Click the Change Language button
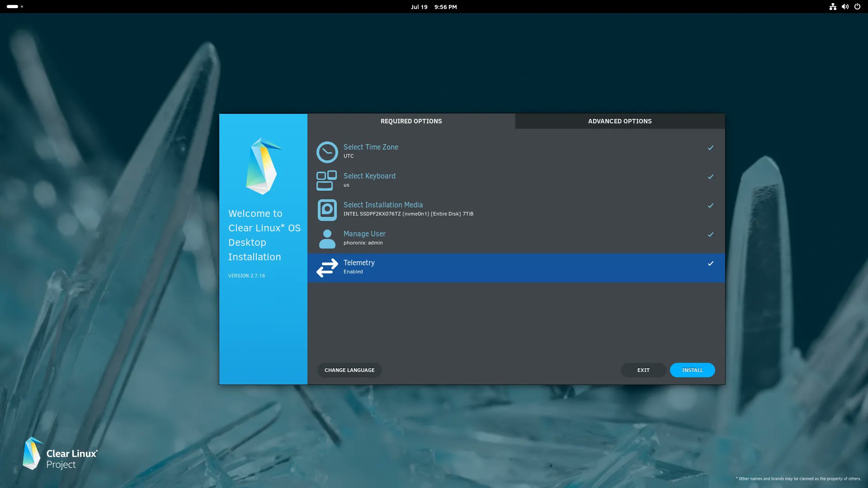Image resolution: width=868 pixels, height=488 pixels. click(349, 370)
